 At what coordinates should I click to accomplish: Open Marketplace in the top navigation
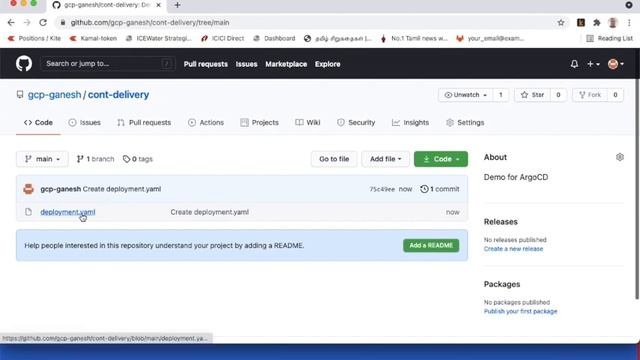click(x=286, y=64)
